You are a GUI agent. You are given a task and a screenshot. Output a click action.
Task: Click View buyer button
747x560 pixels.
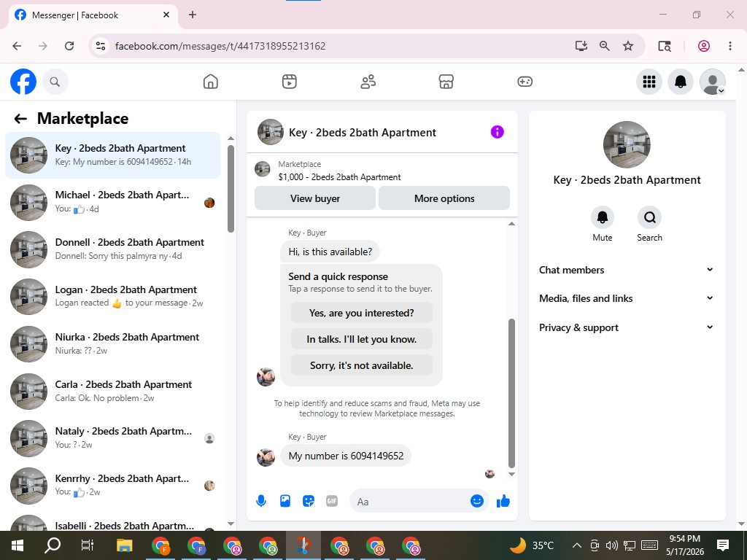click(x=315, y=198)
